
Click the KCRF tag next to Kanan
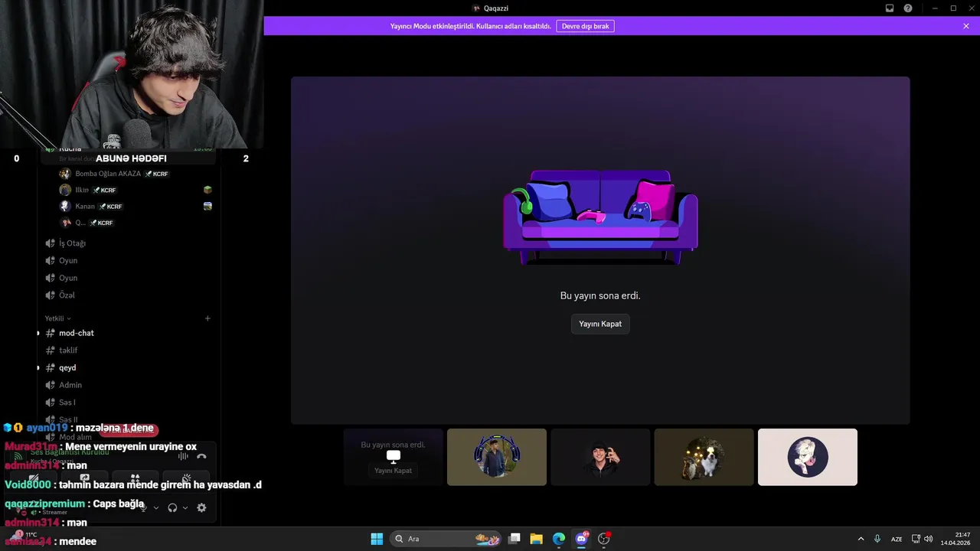(110, 207)
